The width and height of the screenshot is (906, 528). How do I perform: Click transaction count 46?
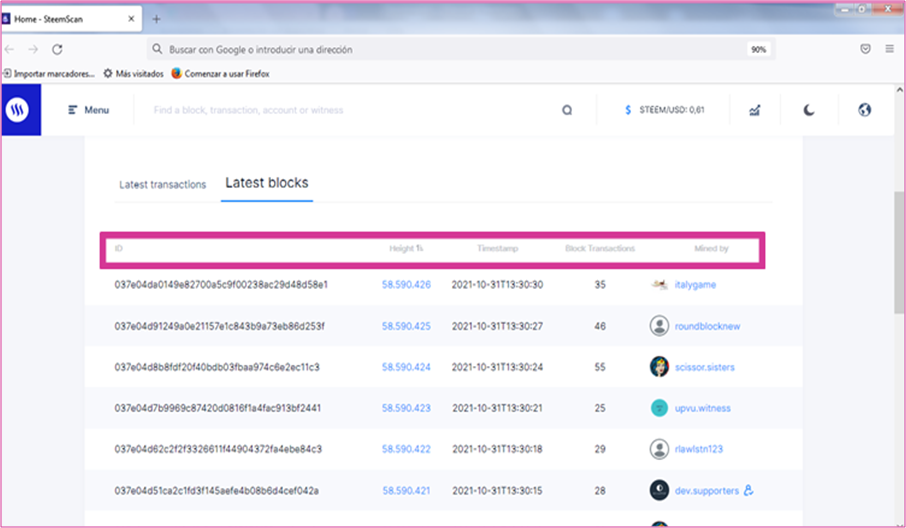(x=600, y=326)
